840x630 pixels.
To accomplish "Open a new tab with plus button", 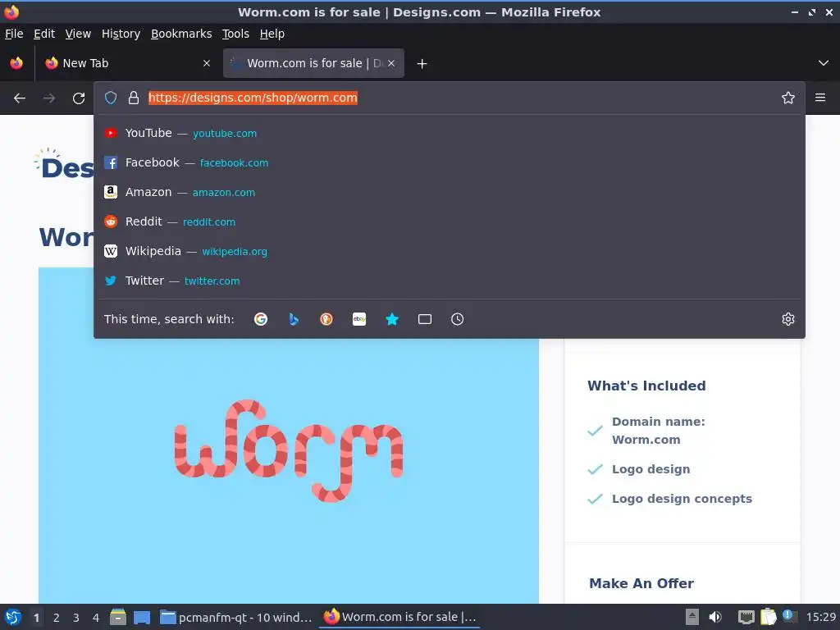I will tap(422, 64).
